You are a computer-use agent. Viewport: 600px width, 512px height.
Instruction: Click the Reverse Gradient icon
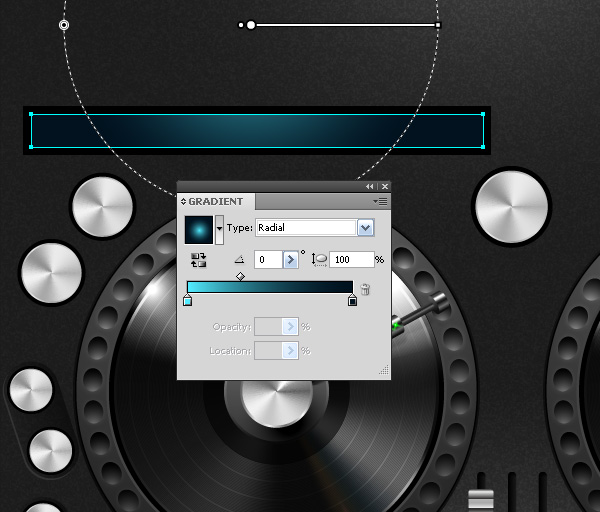(x=199, y=260)
